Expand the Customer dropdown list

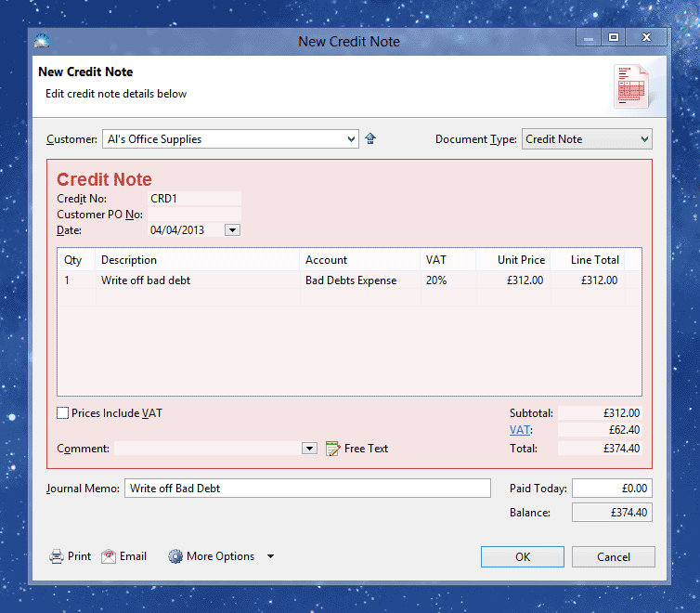tap(350, 139)
